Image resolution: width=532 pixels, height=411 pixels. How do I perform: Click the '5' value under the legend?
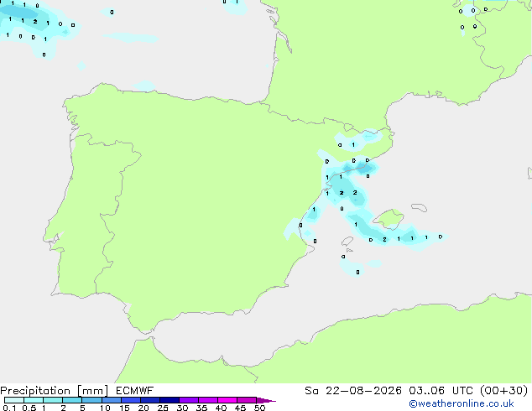pos(82,408)
